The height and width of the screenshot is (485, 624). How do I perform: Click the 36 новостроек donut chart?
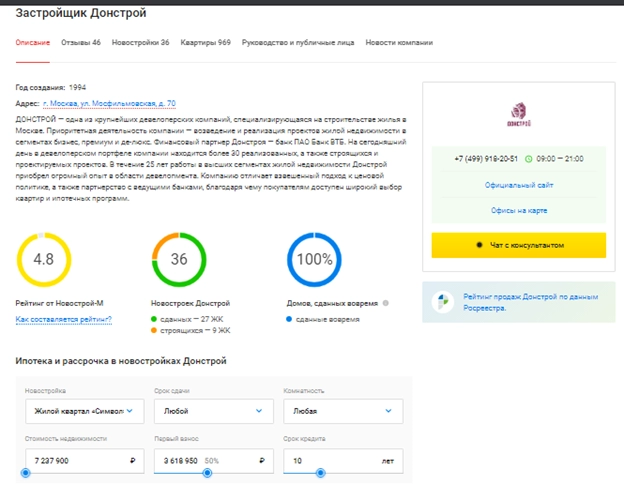point(179,259)
